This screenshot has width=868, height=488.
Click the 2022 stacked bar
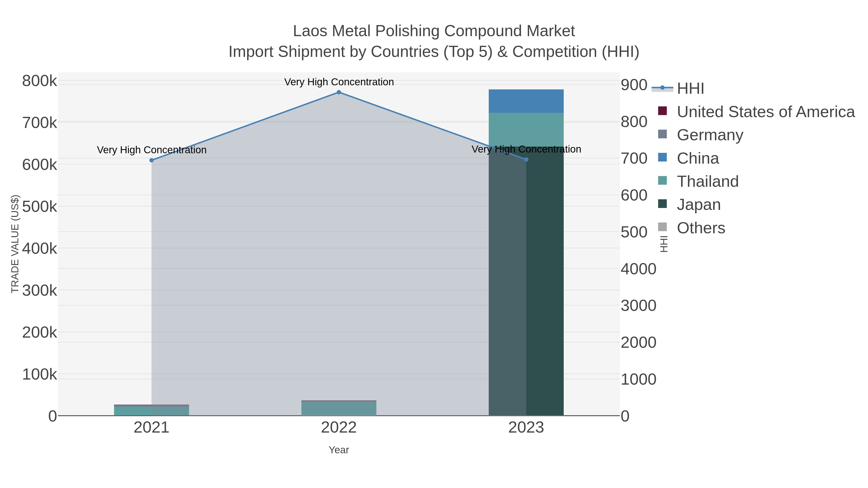click(x=339, y=408)
